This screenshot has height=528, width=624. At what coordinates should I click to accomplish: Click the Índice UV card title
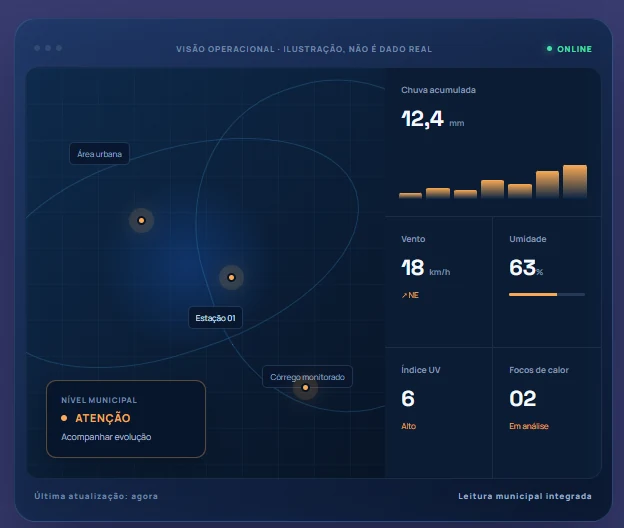coord(421,370)
